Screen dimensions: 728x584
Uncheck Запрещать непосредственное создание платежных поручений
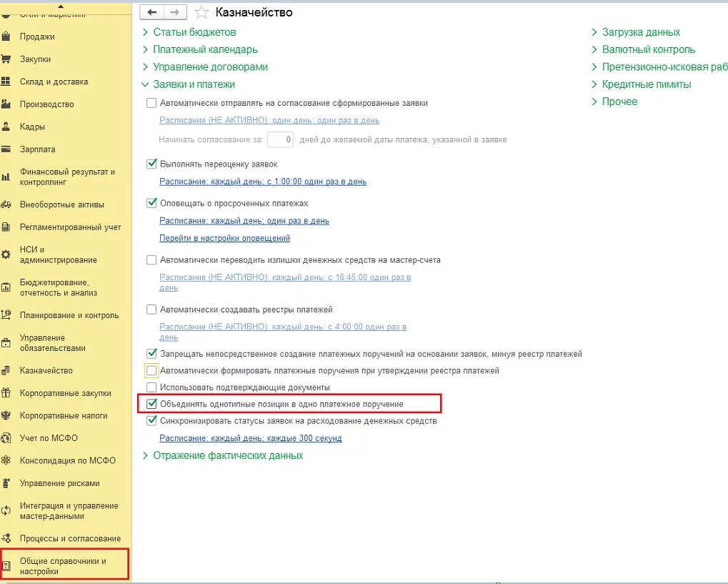151,354
